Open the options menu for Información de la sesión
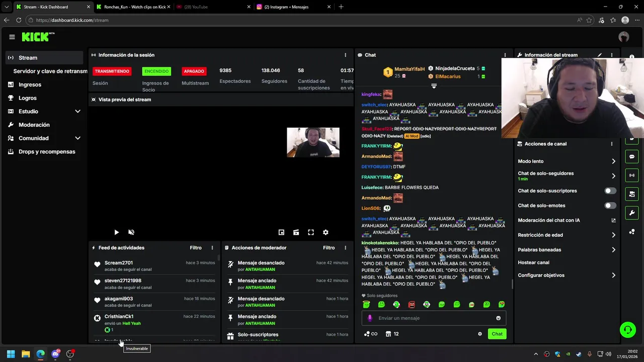The height and width of the screenshot is (362, 644). [345, 55]
